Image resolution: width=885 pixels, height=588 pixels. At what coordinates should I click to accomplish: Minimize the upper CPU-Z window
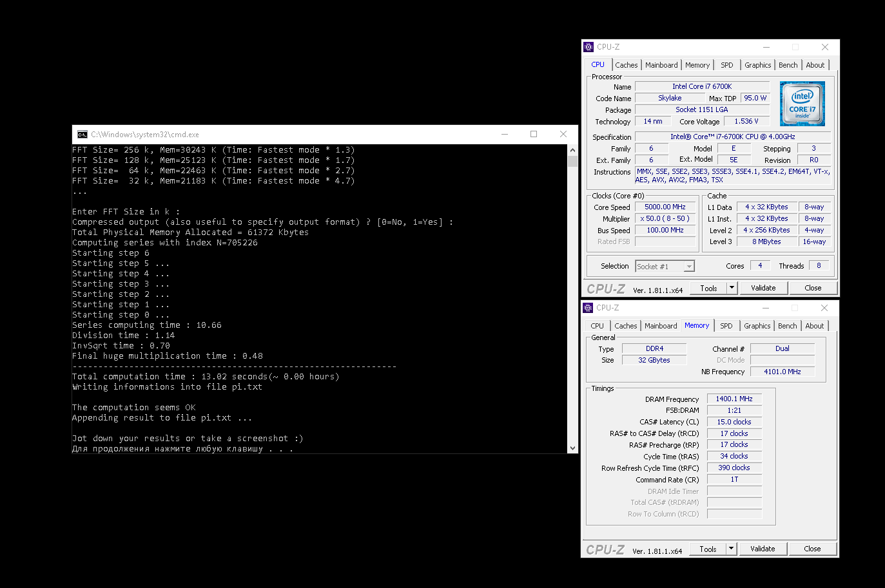(766, 47)
